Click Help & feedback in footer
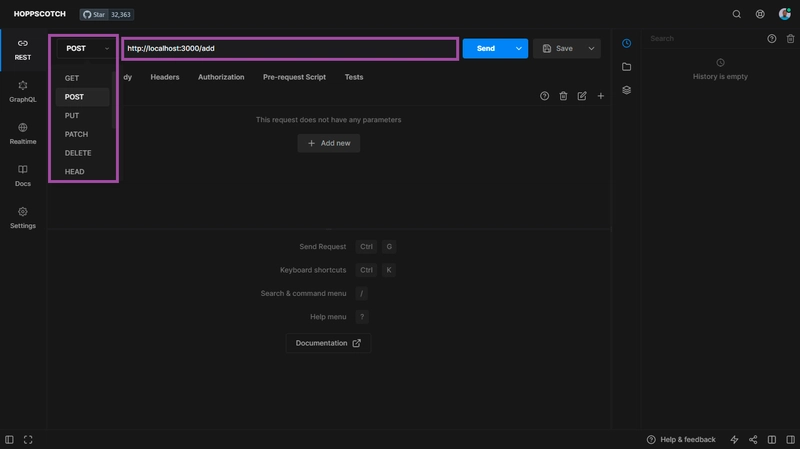Screen dimensions: 800x449 pyautogui.click(x=681, y=440)
